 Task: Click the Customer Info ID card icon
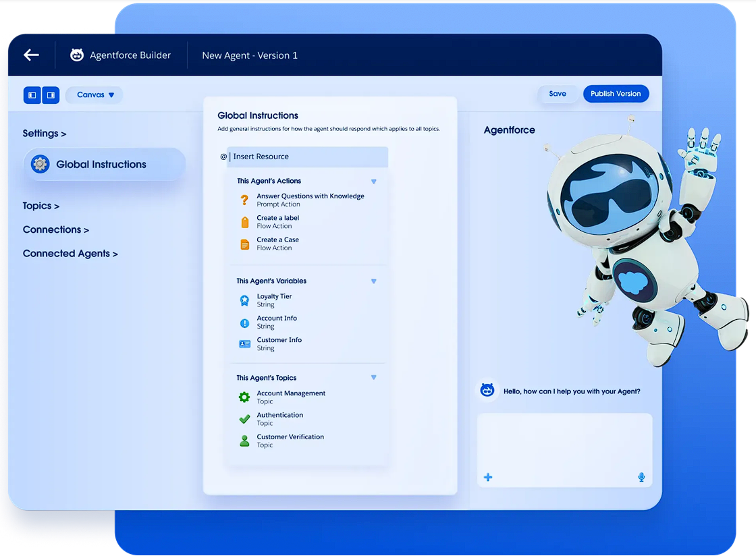pos(244,344)
